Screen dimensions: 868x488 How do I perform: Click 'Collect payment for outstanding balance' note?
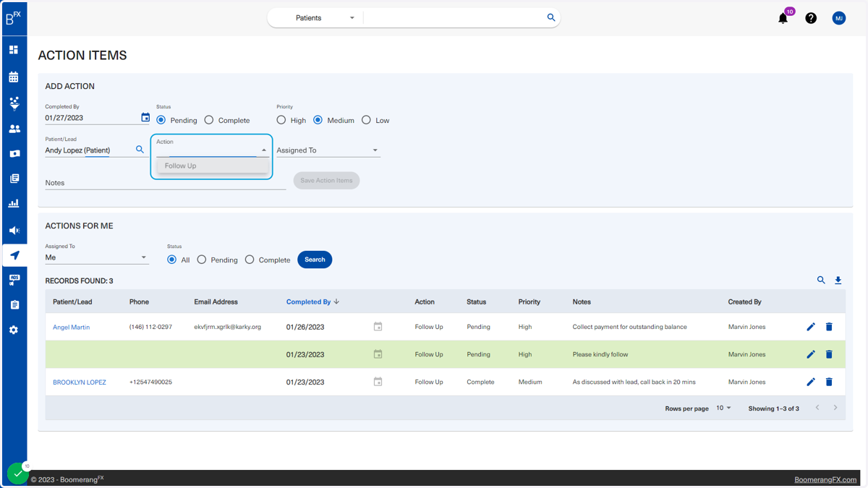pos(629,327)
